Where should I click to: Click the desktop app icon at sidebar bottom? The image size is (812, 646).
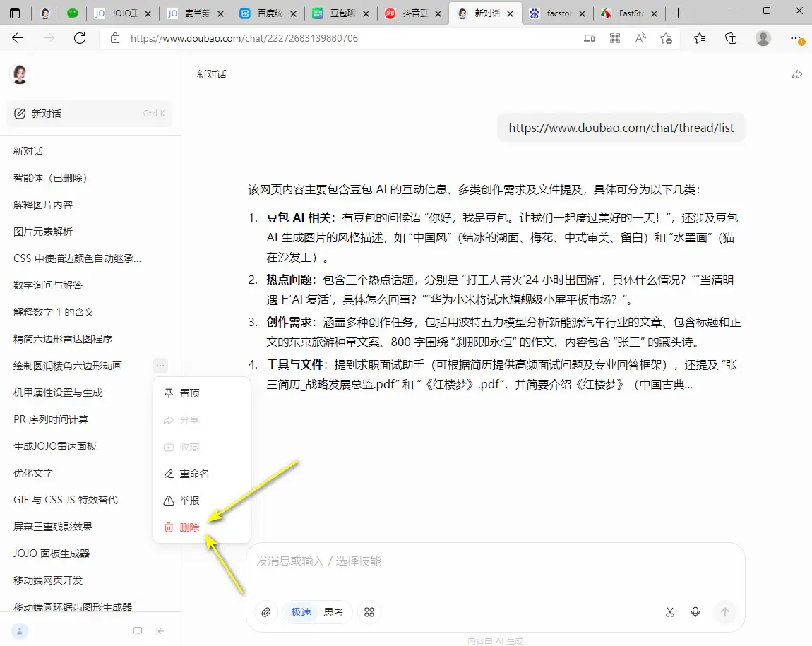tap(138, 630)
